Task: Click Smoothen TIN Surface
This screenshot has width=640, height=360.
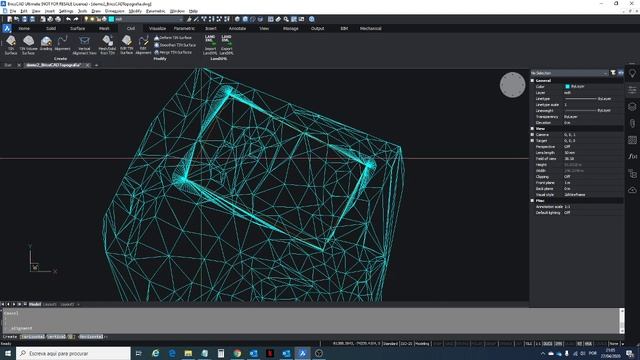Action: click(175, 45)
